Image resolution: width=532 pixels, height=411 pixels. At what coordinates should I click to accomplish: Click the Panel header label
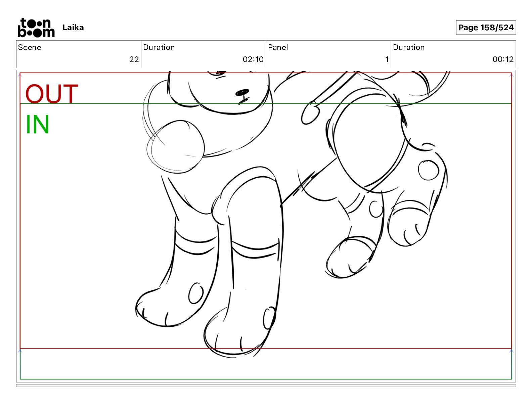(278, 47)
